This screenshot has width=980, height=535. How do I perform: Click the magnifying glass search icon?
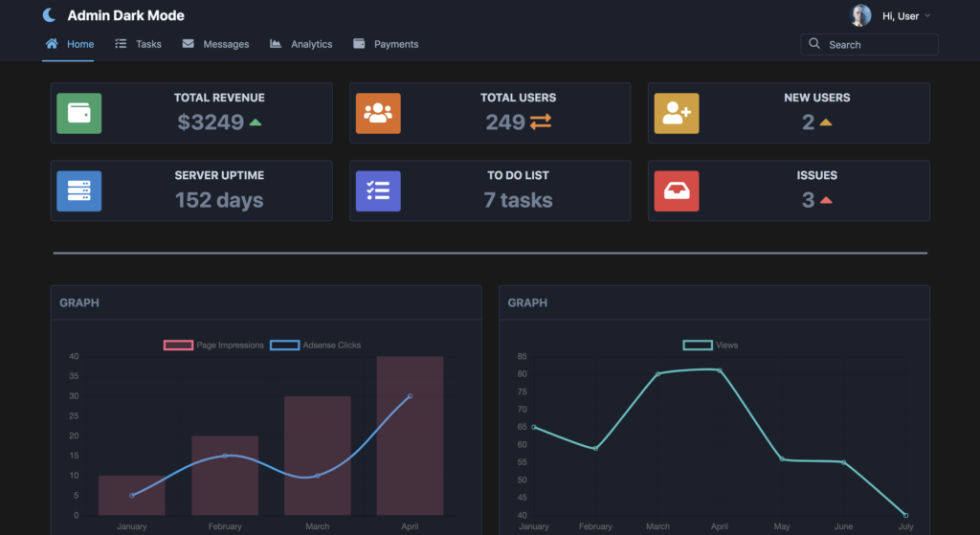coord(814,44)
